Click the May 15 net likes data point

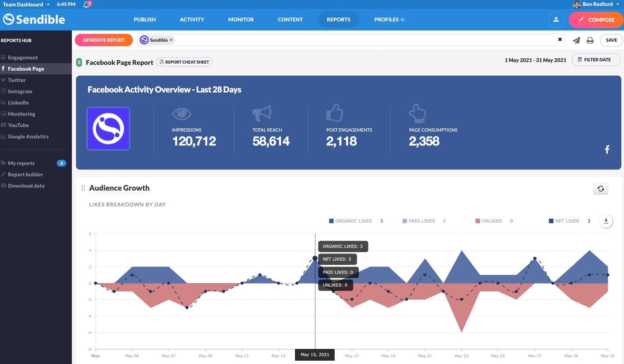point(315,258)
